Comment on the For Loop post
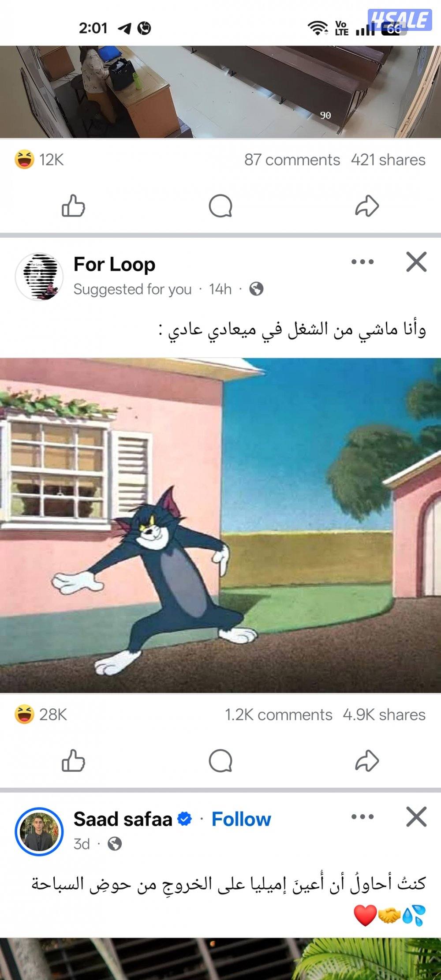Viewport: 441px width, 980px height. (x=220, y=761)
